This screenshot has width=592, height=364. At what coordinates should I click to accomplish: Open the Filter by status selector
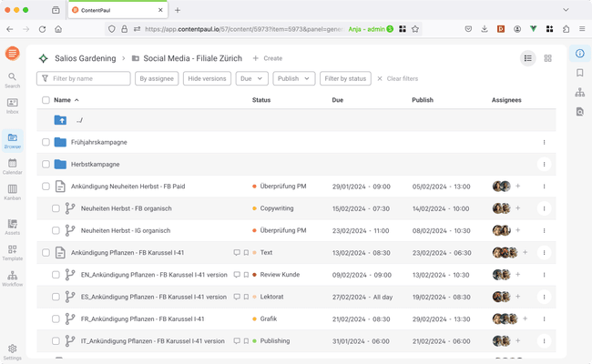click(x=345, y=78)
